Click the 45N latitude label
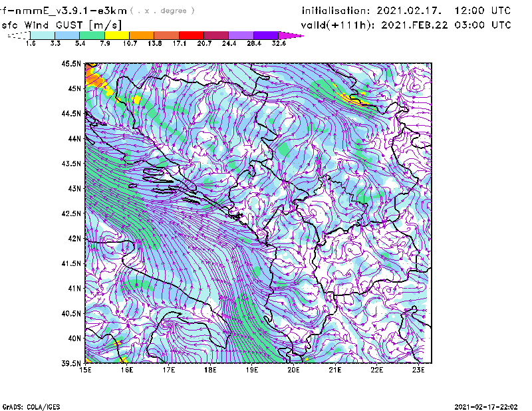Screen dimensions: 532x411 [x=74, y=88]
